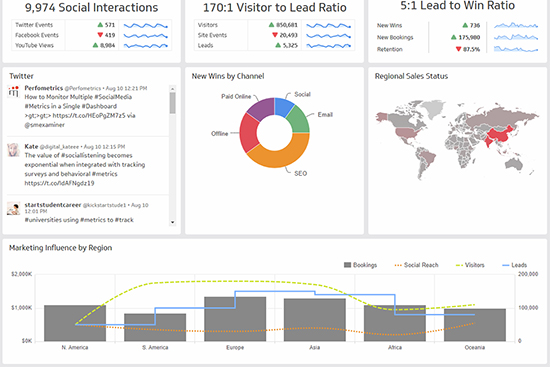Click the N. America bookings bar
Screen dimensions: 550x367
click(x=75, y=323)
